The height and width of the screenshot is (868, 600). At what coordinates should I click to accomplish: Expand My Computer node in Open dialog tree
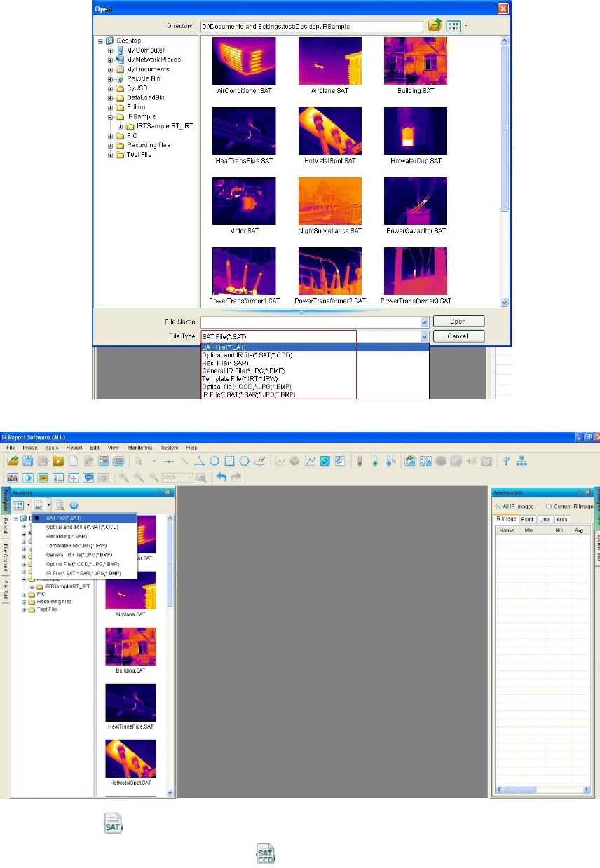coord(110,50)
